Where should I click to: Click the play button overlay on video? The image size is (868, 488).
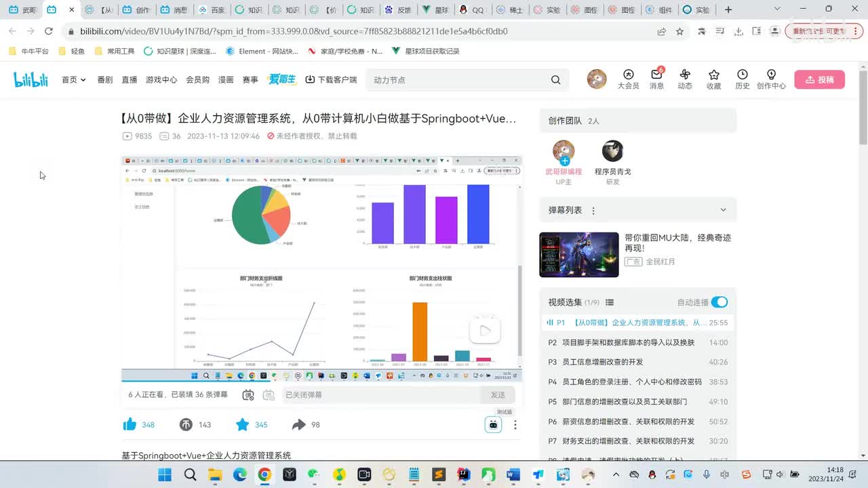coord(485,331)
